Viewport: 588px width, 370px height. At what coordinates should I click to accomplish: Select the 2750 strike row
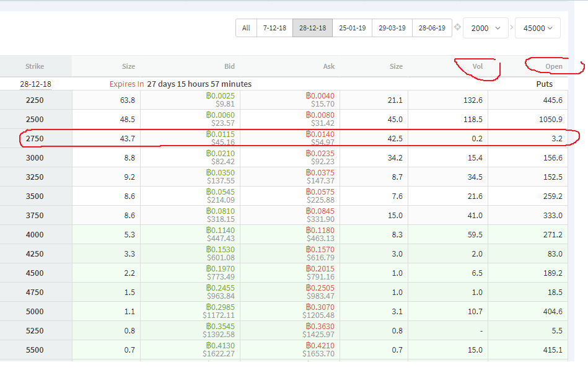pyautogui.click(x=35, y=138)
